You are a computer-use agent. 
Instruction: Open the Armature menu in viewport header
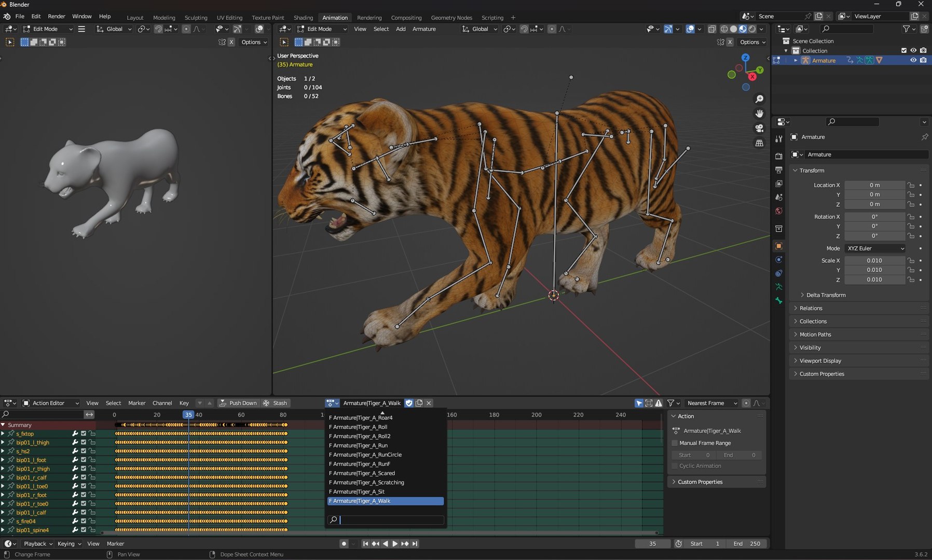(x=424, y=29)
